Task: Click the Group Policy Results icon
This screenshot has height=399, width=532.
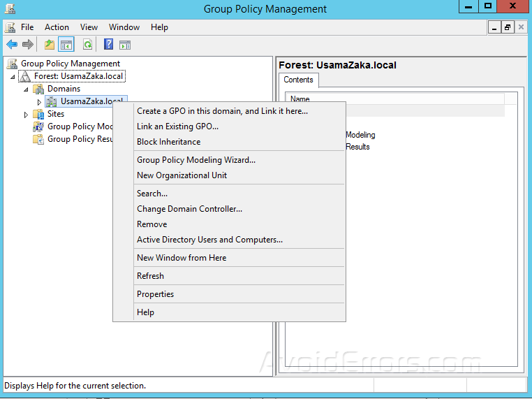Action: [x=38, y=139]
